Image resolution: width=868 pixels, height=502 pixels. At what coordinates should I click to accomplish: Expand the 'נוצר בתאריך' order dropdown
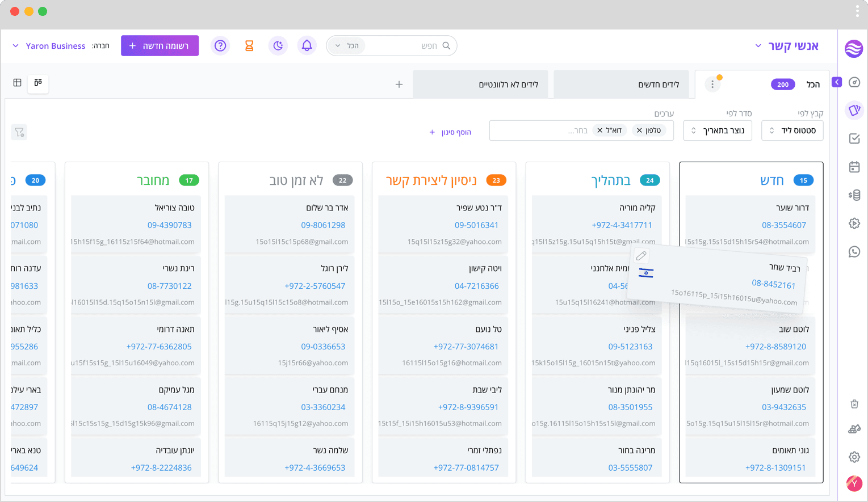tap(717, 130)
